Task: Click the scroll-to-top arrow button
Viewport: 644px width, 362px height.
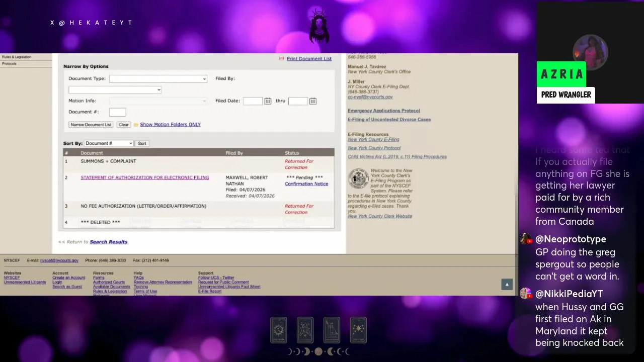Action: [507, 284]
